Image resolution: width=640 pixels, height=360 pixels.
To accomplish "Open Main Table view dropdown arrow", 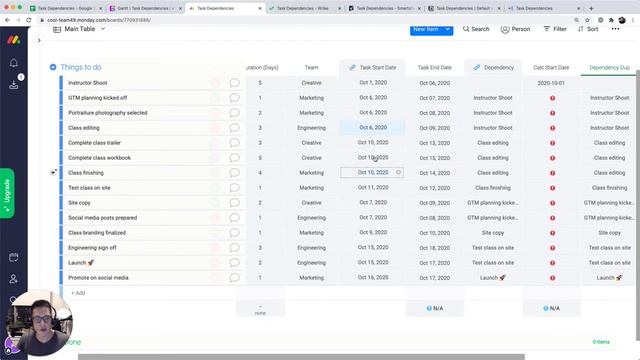I will 103,29.
